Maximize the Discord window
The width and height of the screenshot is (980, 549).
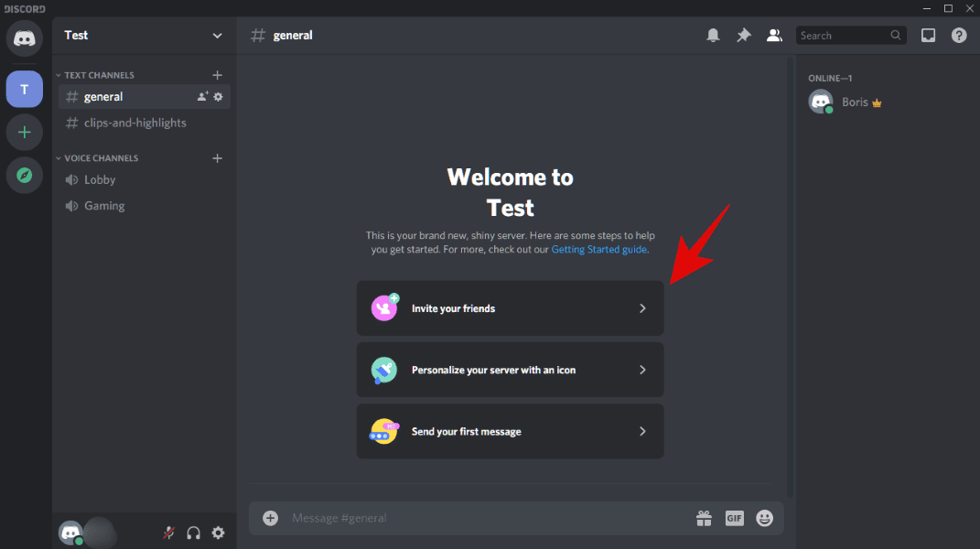[948, 8]
